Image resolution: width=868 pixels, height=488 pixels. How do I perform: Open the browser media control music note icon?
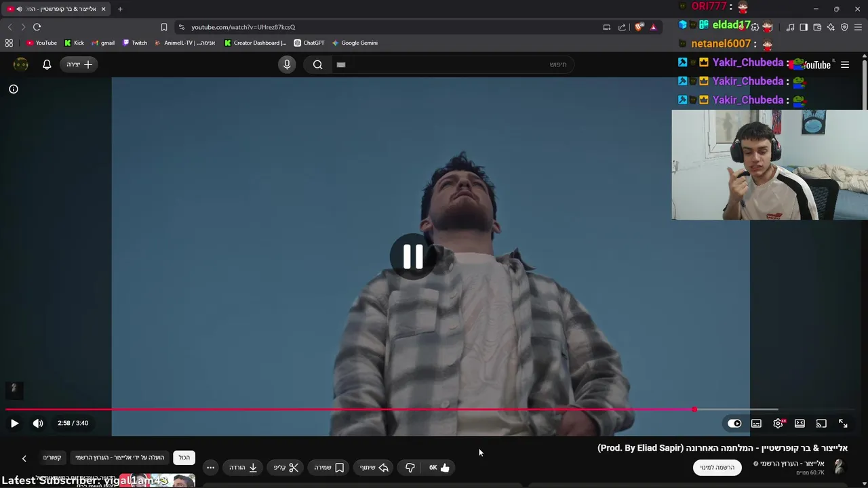coord(790,27)
